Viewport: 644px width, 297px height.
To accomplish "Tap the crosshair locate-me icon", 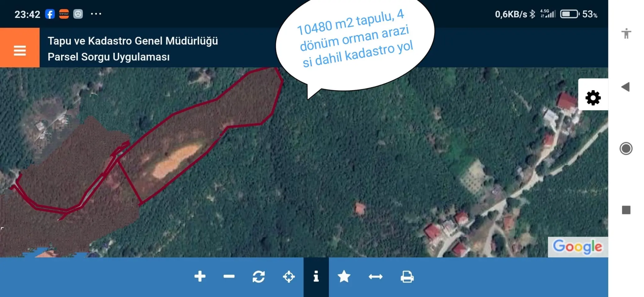I will [x=288, y=277].
